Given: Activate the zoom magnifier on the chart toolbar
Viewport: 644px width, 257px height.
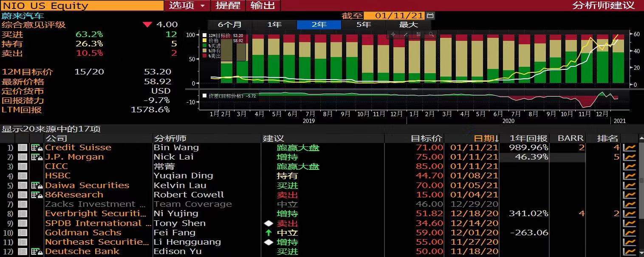Looking at the screenshot, I should tap(431, 34).
